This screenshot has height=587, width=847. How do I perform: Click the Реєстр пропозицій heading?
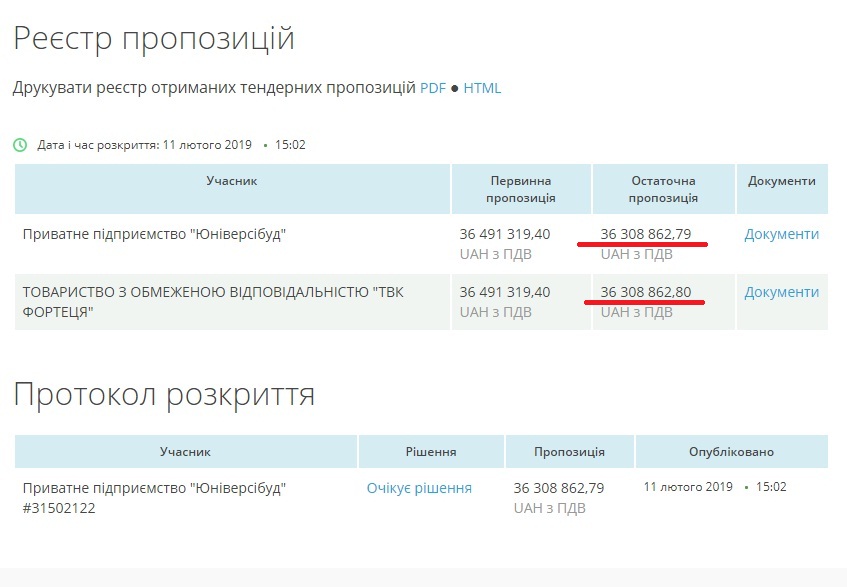[153, 39]
